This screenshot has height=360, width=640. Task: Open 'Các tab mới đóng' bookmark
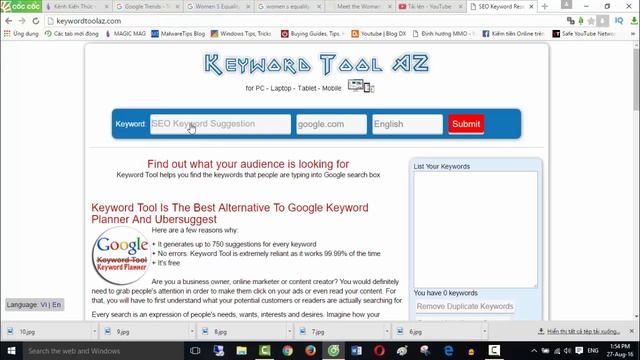tap(71, 34)
